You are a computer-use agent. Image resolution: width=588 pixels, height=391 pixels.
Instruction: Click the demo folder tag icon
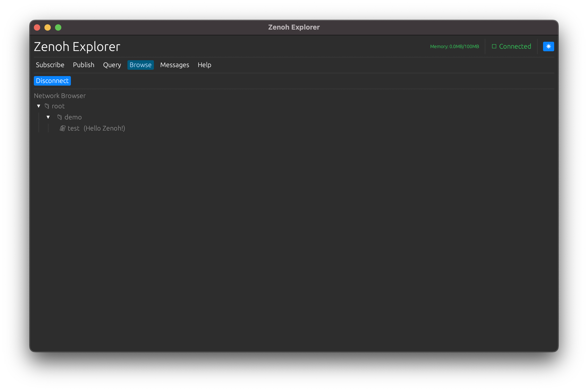point(59,117)
